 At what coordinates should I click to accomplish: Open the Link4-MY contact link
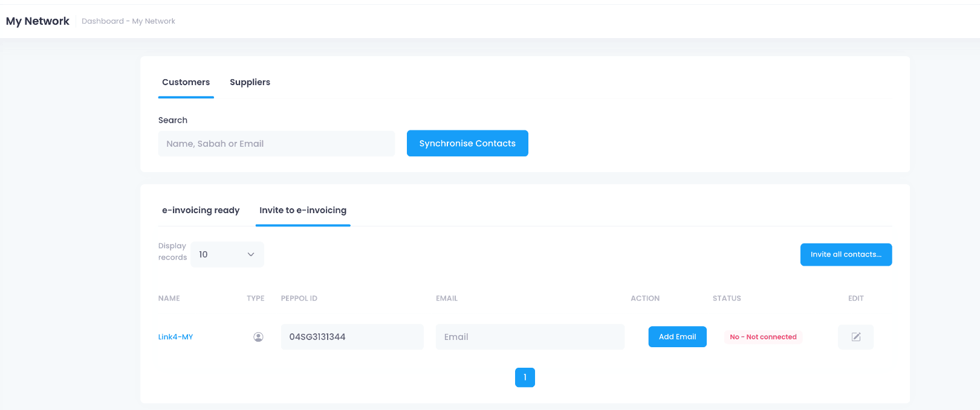click(175, 337)
